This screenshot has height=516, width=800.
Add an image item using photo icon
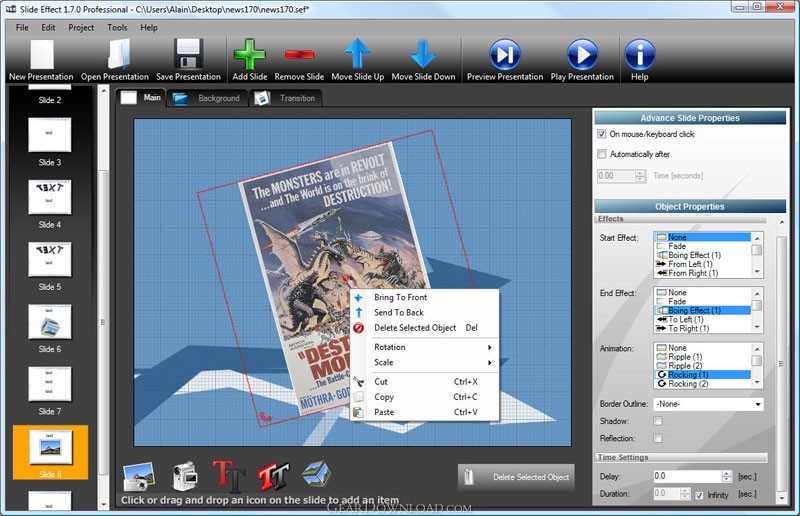click(139, 476)
